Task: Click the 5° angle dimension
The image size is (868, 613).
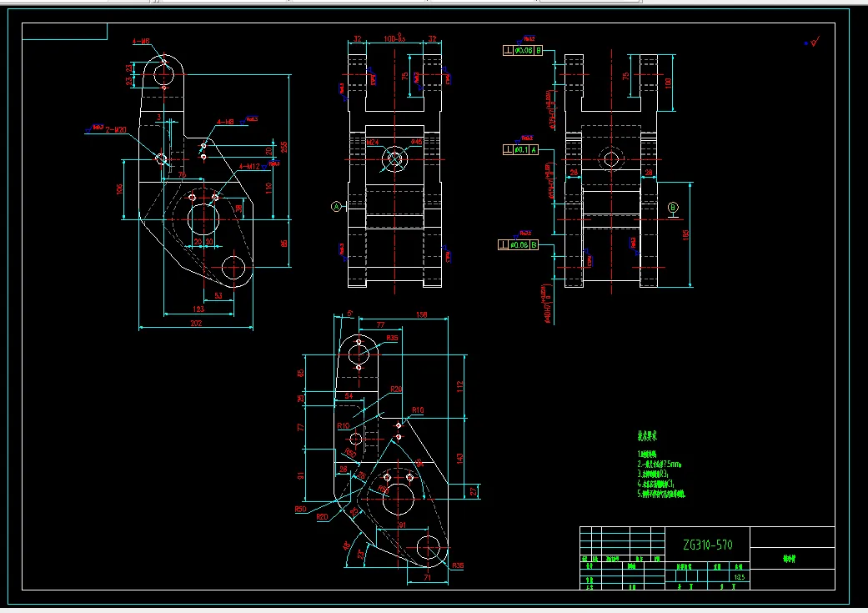Action: [349, 314]
